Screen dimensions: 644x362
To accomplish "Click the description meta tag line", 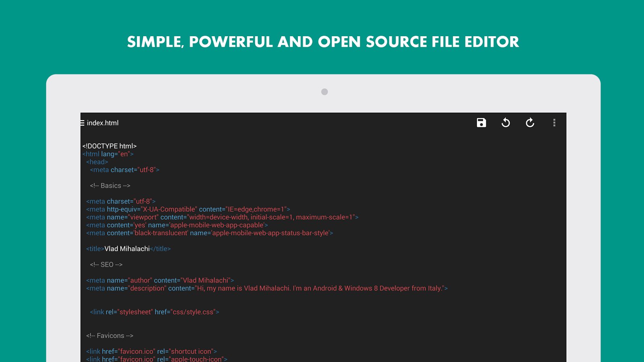I will (x=266, y=288).
